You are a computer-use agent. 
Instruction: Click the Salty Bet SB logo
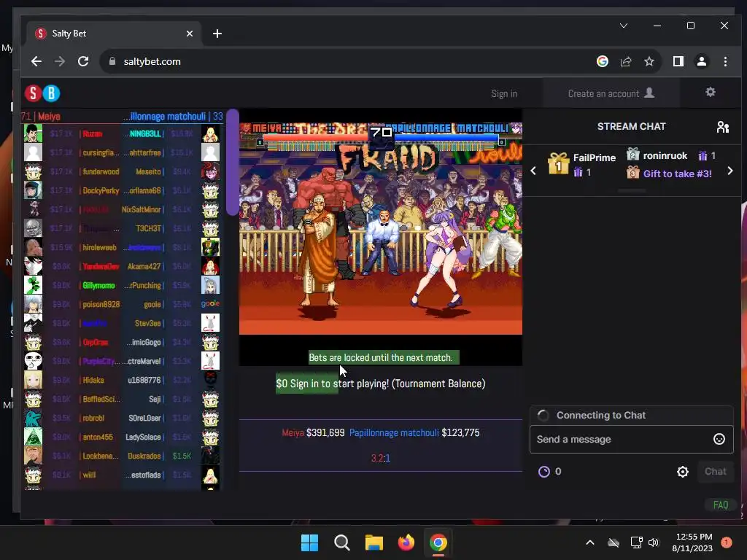coord(42,93)
